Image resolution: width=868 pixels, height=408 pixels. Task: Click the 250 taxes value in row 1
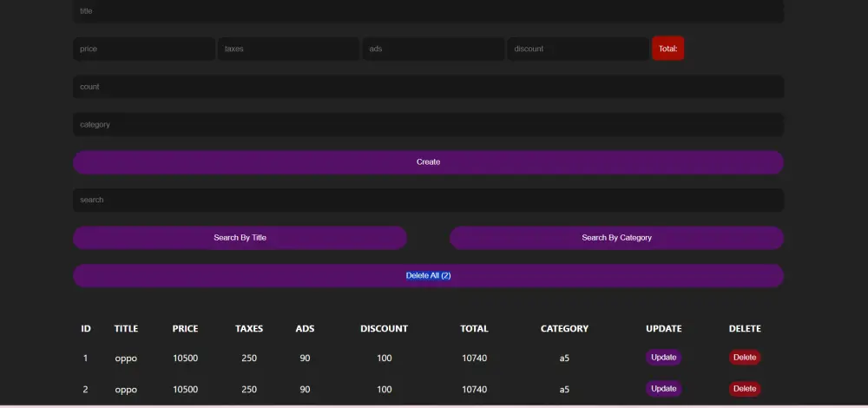click(x=249, y=359)
